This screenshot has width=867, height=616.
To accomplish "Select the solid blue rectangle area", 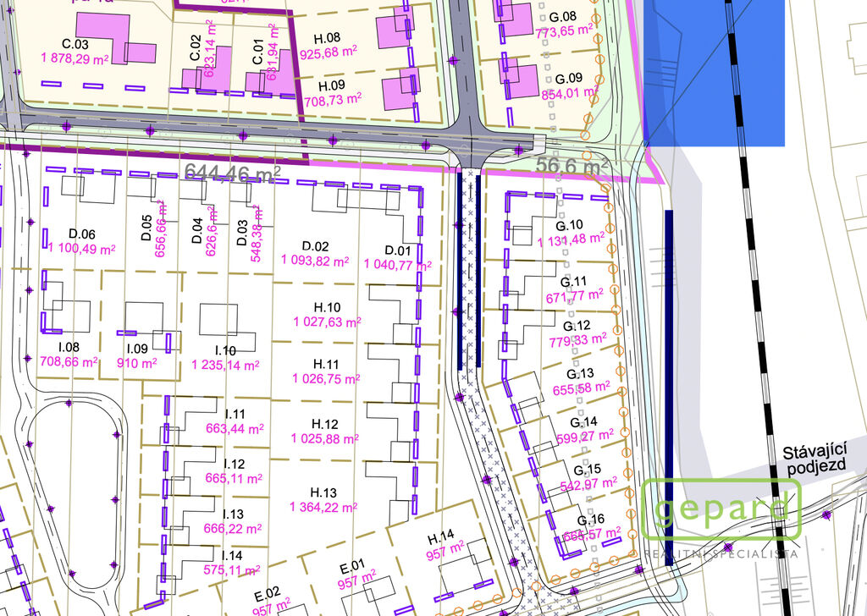I will (715, 71).
